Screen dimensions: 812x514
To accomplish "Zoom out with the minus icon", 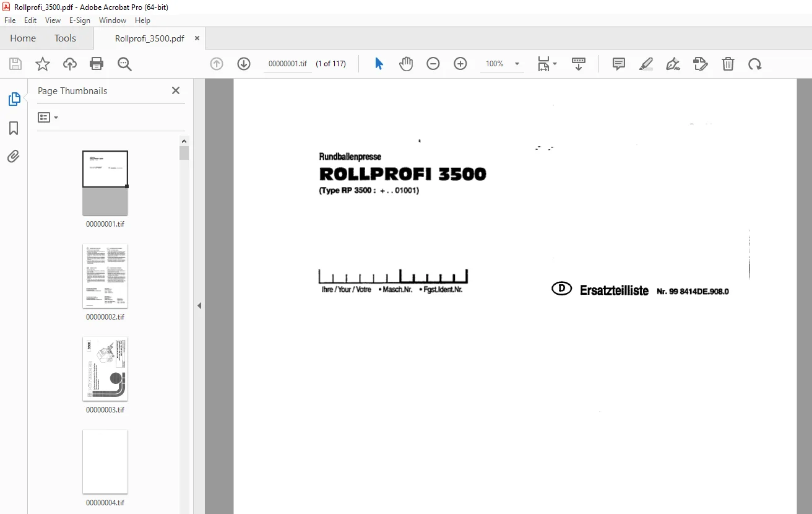I will click(x=433, y=64).
